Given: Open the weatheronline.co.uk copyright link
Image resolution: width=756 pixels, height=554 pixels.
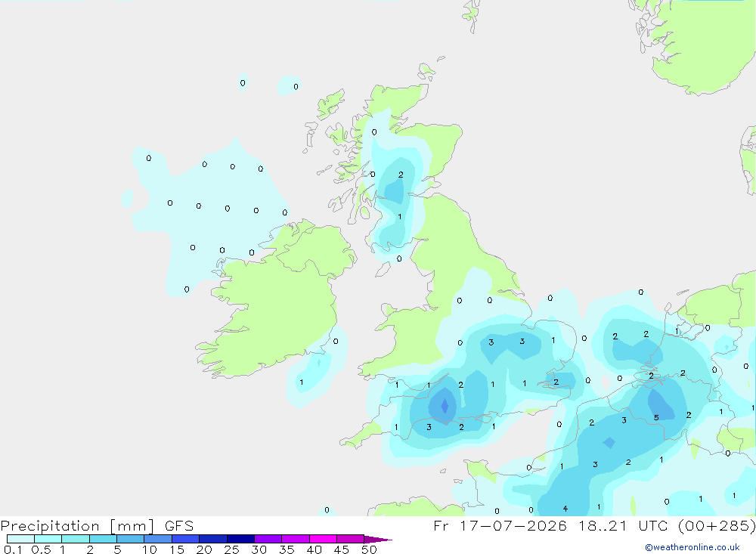Looking at the screenshot, I should (692, 547).
